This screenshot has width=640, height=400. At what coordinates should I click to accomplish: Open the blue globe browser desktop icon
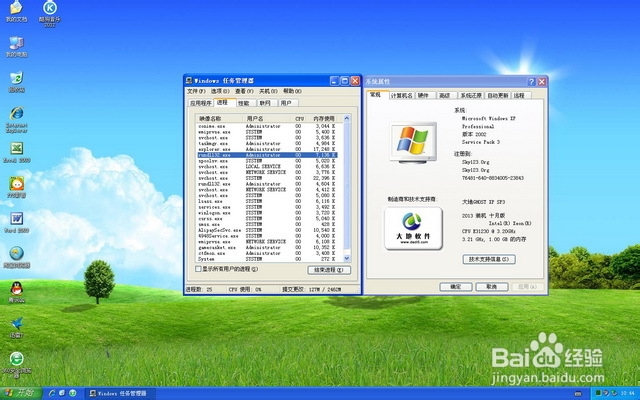point(16,257)
